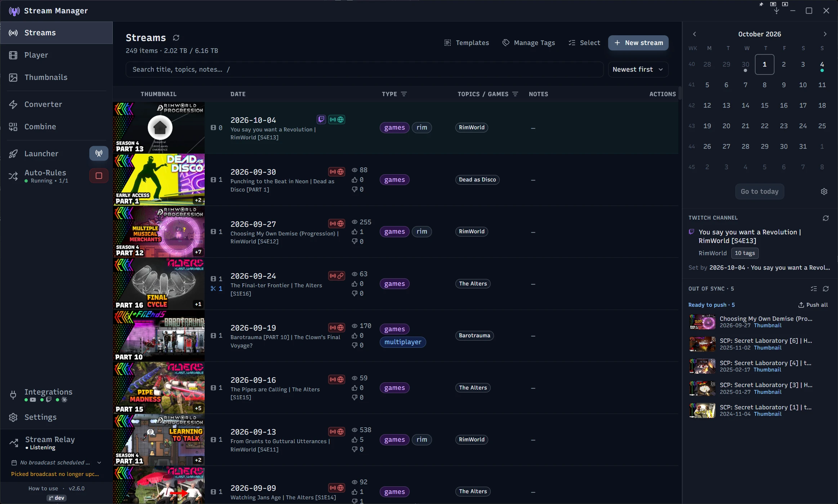
Task: Click the search title, topics, notes field
Action: (x=364, y=69)
